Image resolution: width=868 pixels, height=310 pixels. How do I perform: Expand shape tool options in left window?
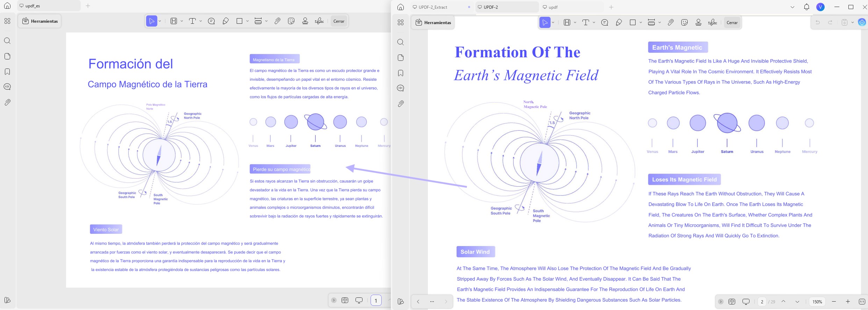[248, 21]
